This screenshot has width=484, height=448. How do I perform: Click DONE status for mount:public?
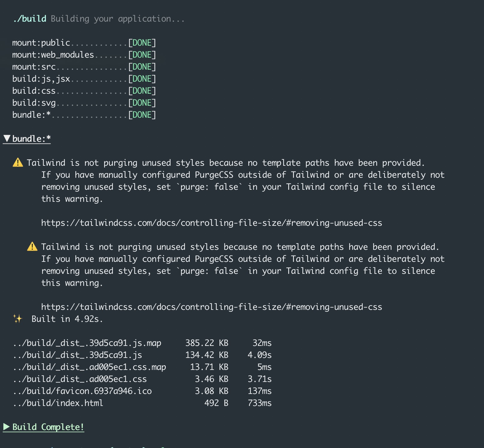[x=142, y=43]
